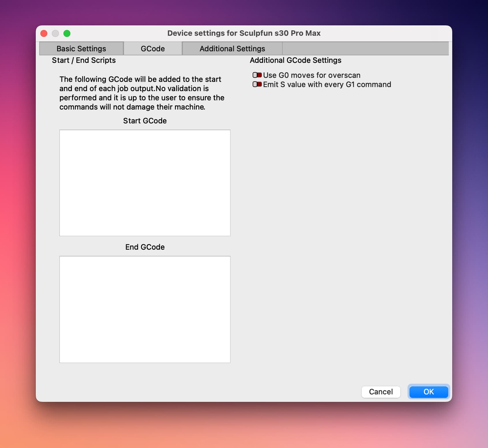Click the Start / End Scripts heading

tap(84, 60)
